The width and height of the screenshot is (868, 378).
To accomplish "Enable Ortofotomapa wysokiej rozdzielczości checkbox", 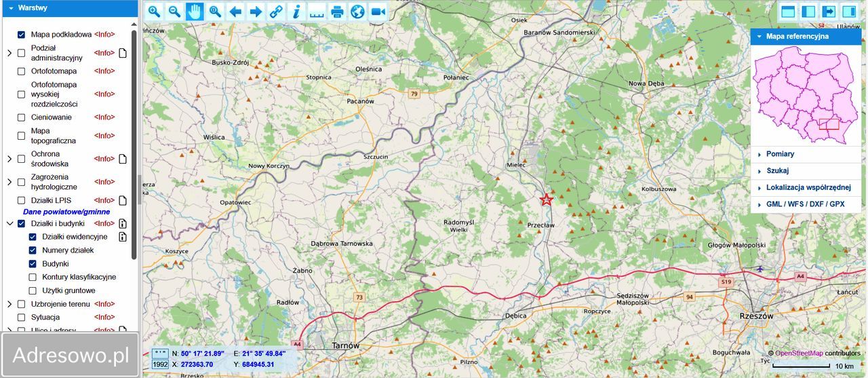I will pos(21,94).
